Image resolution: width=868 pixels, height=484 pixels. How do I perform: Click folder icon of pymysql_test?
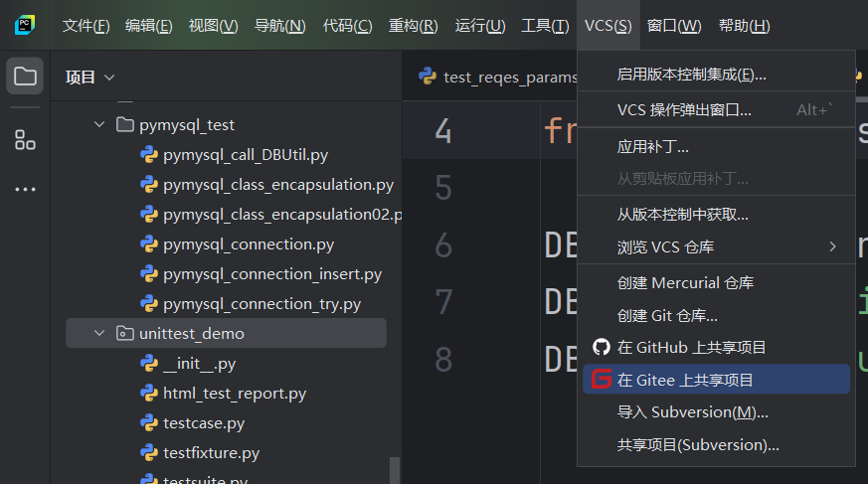125,124
